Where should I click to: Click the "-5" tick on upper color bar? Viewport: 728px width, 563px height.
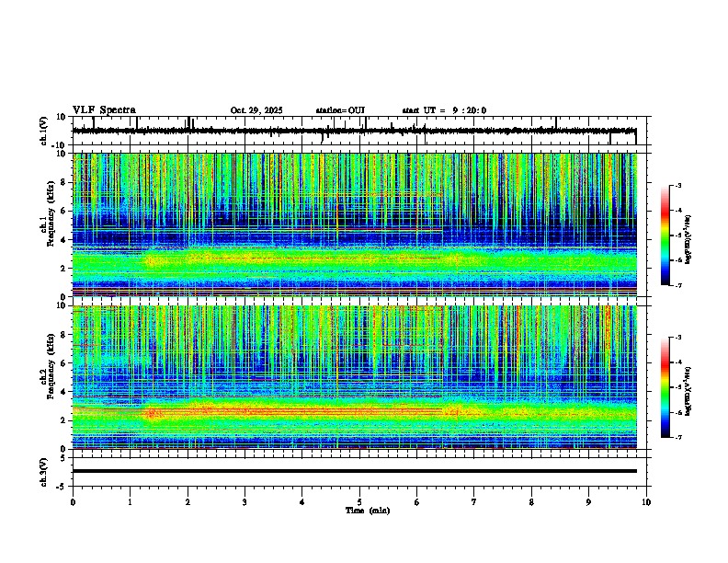pyautogui.click(x=677, y=236)
